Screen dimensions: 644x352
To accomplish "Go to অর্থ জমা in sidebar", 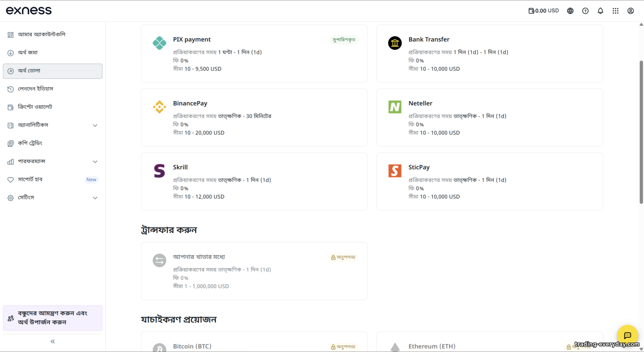I will coord(52,53).
